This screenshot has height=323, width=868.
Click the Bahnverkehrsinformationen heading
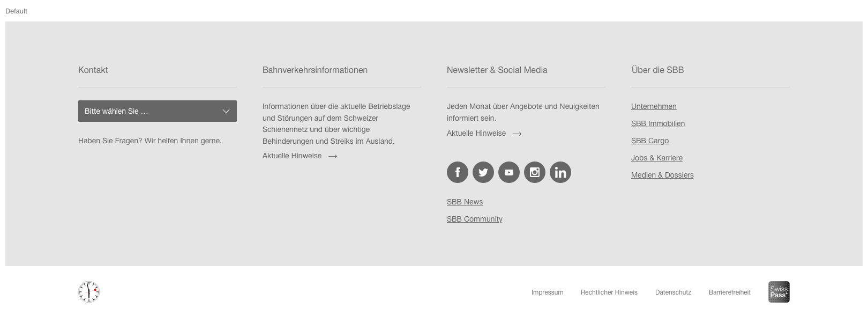[315, 70]
